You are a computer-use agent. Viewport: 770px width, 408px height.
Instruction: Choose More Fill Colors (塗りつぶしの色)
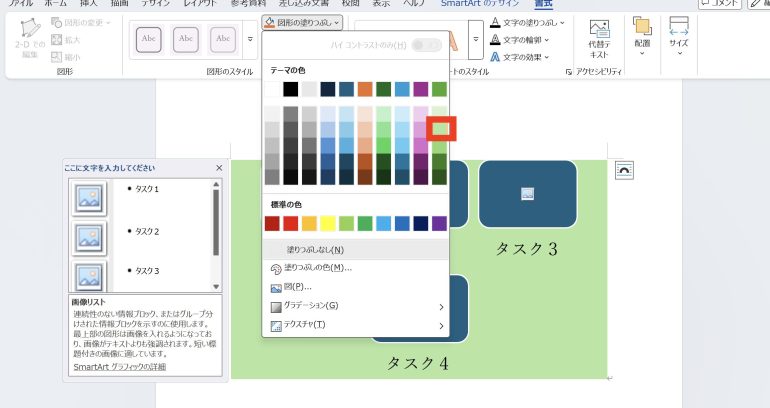356,268
